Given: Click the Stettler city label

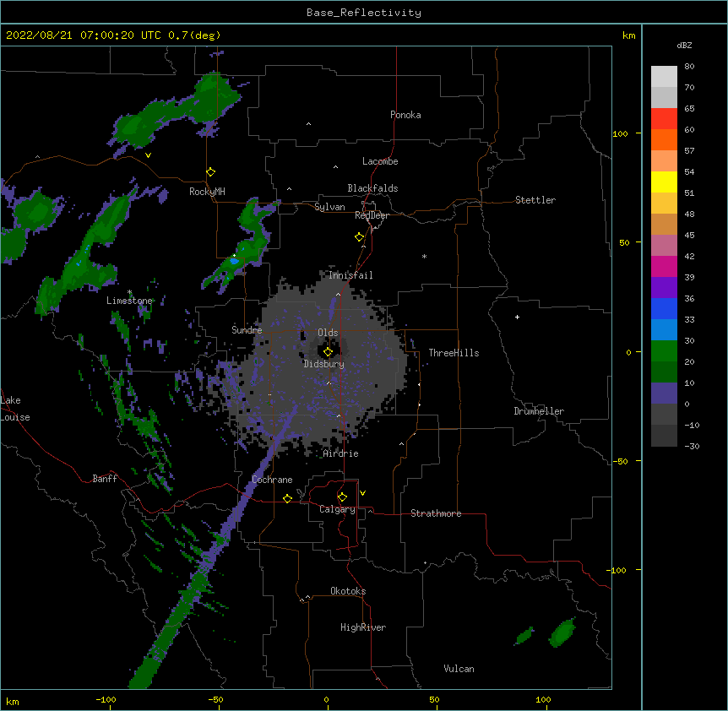Looking at the screenshot, I should (535, 200).
